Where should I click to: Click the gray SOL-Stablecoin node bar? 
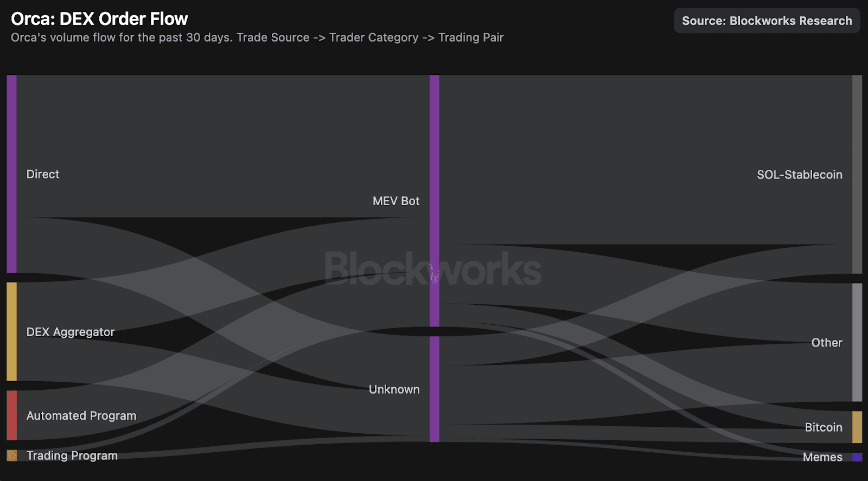pyautogui.click(x=857, y=174)
